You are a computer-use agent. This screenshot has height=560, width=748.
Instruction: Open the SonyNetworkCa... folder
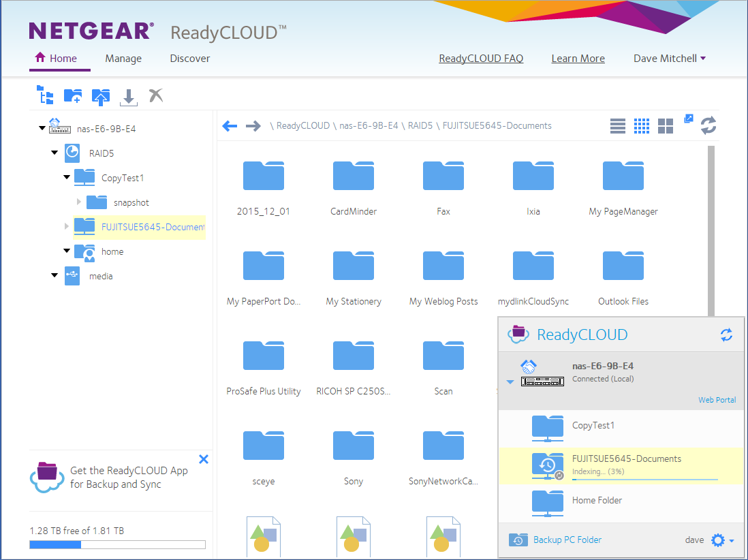pyautogui.click(x=443, y=458)
